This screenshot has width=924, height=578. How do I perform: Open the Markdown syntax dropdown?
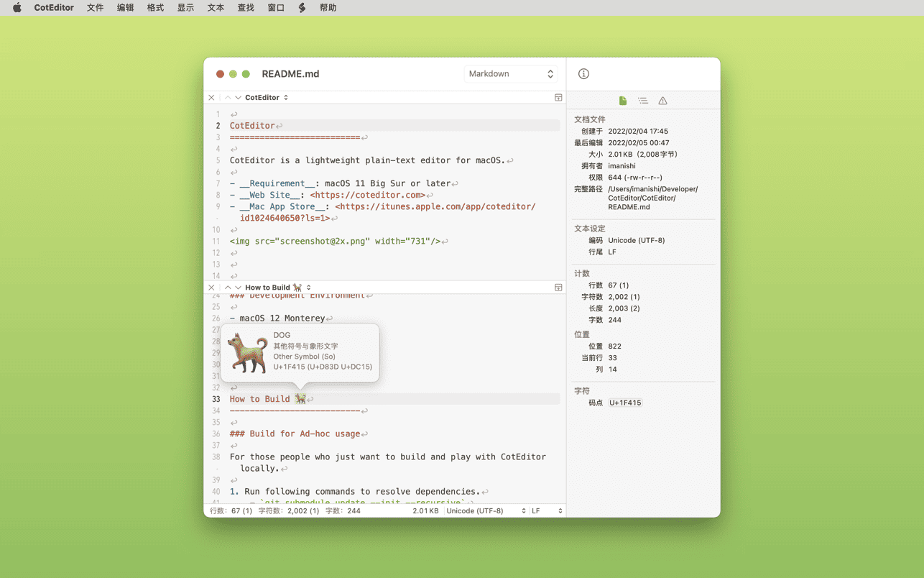coord(510,74)
